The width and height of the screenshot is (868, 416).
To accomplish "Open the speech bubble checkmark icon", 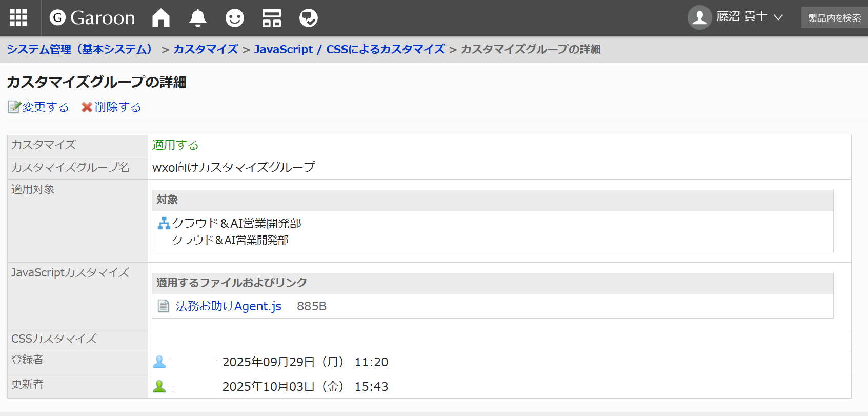I will coord(309,18).
